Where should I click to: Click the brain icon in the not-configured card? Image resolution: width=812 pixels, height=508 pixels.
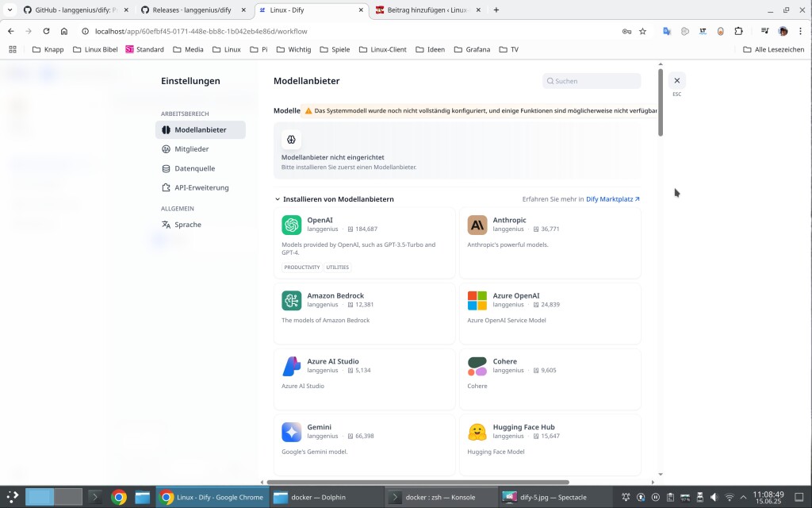[291, 140]
